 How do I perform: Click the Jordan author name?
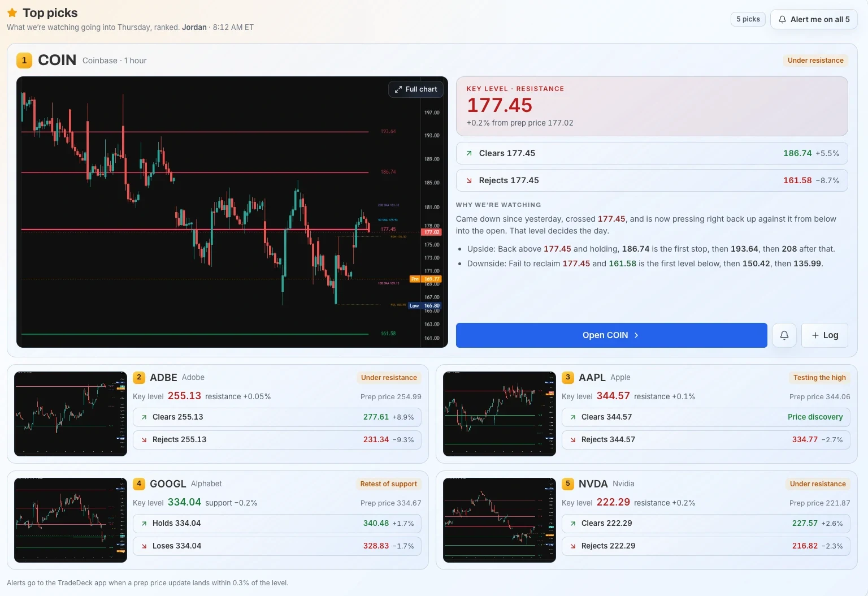194,27
